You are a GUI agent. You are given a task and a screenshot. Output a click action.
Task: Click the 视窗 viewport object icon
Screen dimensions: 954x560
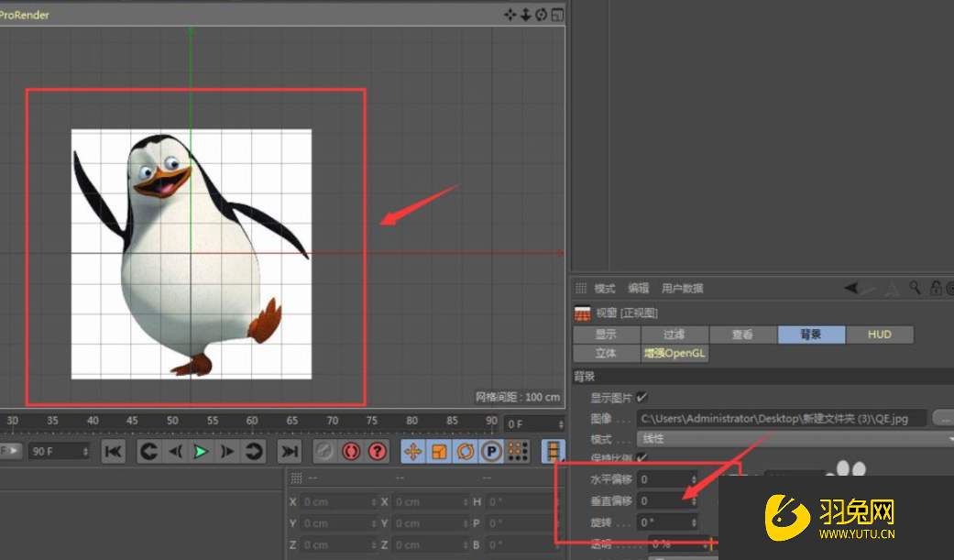[582, 313]
